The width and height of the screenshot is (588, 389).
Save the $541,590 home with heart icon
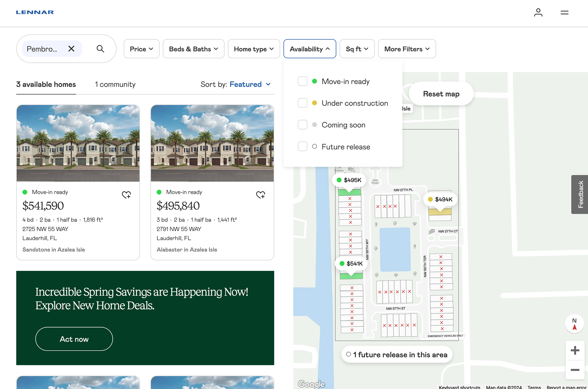(x=126, y=195)
